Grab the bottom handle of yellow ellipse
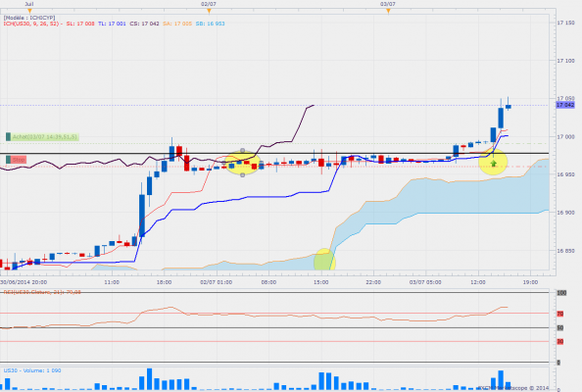The width and height of the screenshot is (582, 392). [x=242, y=174]
